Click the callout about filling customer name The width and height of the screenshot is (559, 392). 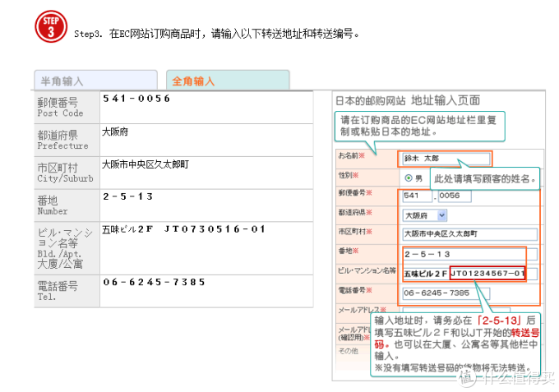[485, 178]
